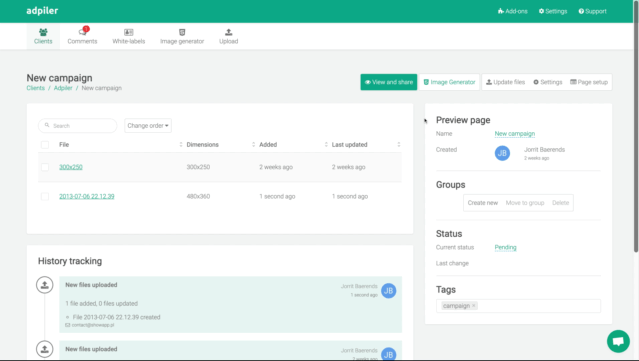
Task: Click the Adpiler breadcrumb link
Action: [63, 88]
